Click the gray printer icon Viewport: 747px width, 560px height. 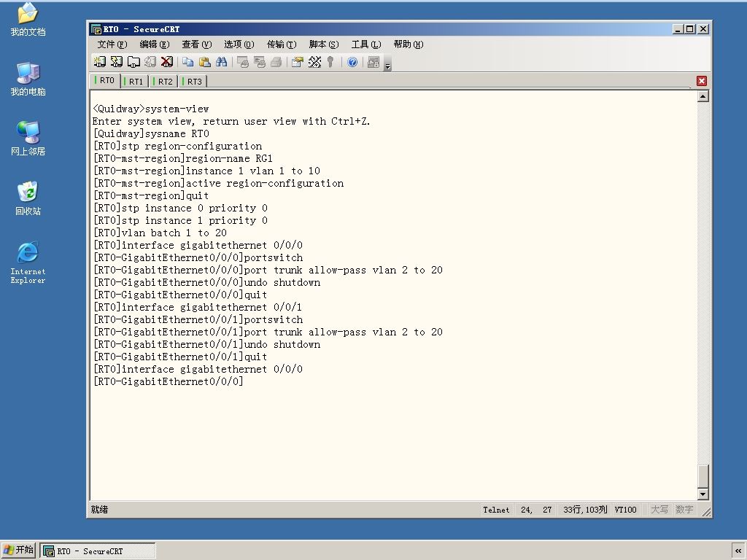click(x=276, y=62)
